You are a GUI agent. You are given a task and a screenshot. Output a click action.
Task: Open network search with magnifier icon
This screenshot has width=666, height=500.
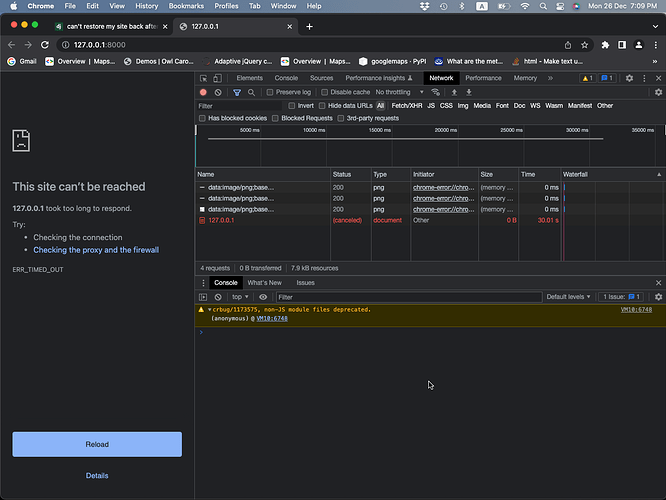[x=251, y=92]
